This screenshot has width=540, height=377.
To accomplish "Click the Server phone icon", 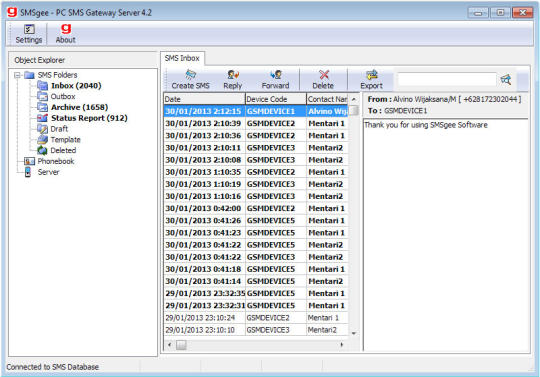I will click(x=28, y=172).
